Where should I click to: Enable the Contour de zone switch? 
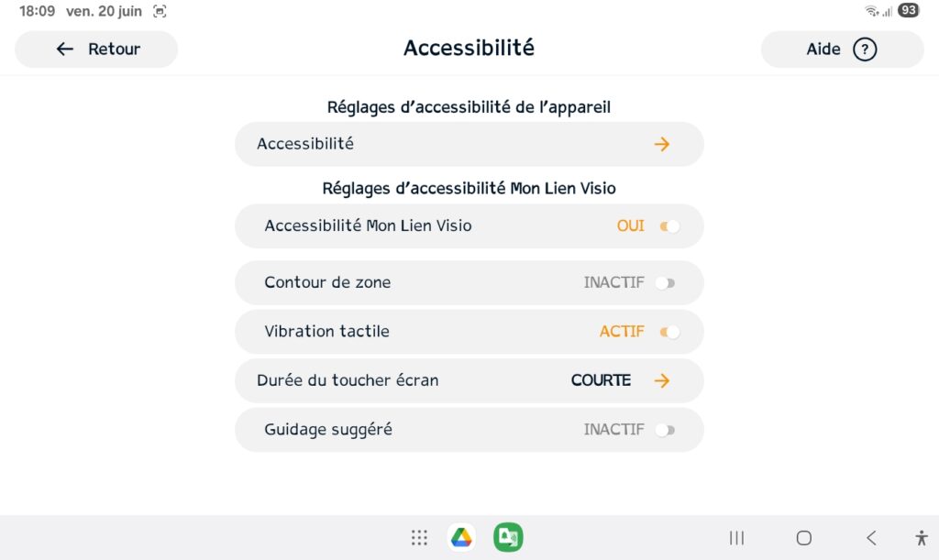pos(666,282)
